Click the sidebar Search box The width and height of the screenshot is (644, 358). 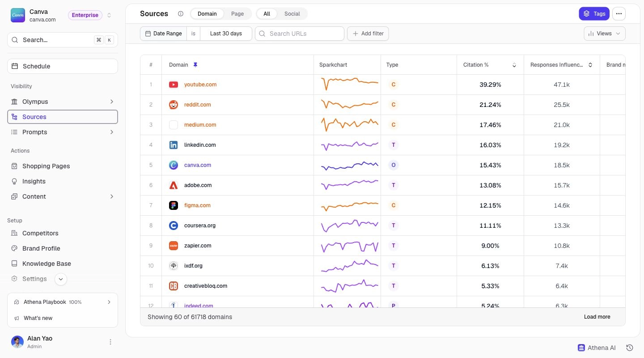pos(63,40)
